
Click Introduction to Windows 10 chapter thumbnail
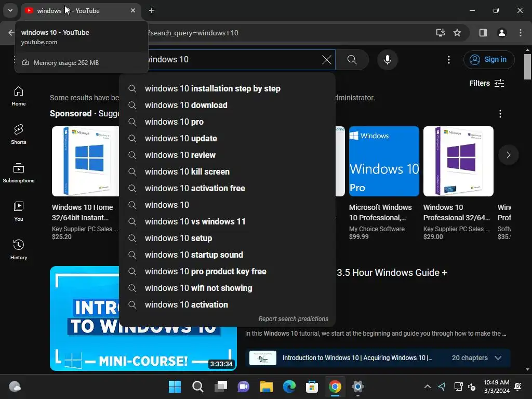[262, 358]
